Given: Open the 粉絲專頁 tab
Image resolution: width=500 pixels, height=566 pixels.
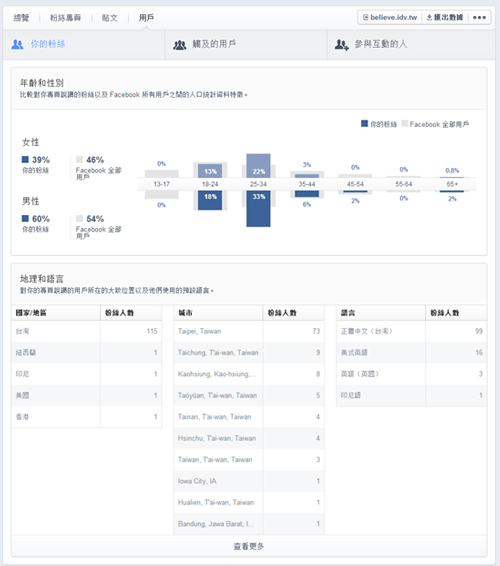Looking at the screenshot, I should pos(65,18).
